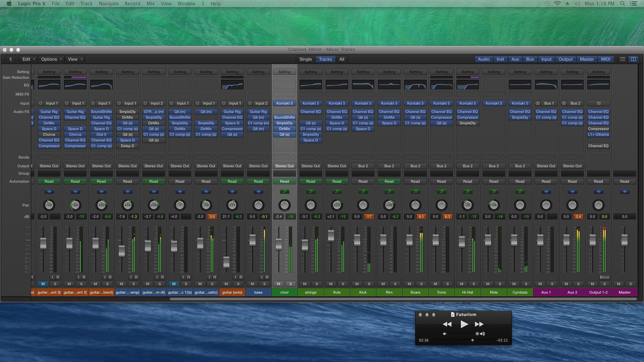
Task: Open the View dropdown in mixer
Action: (75, 59)
